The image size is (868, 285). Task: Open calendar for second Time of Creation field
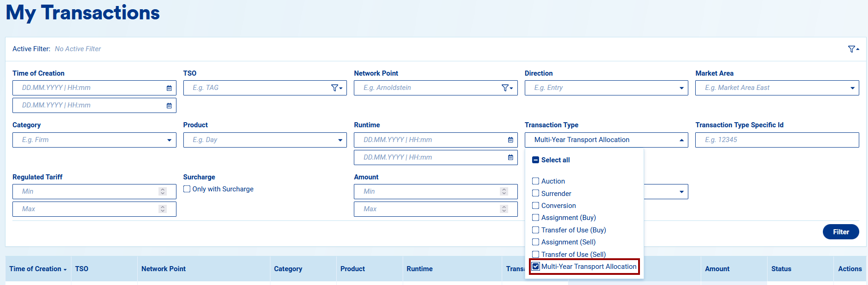pos(169,106)
